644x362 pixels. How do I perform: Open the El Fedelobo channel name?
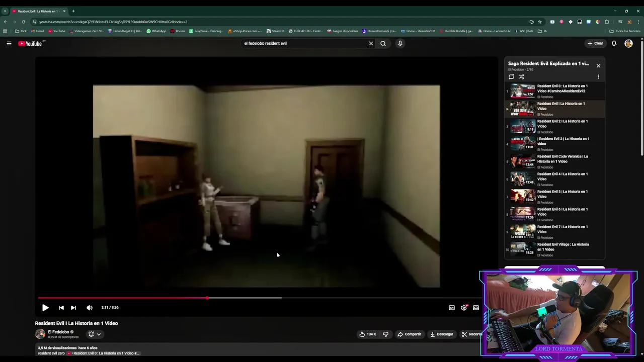[x=58, y=332]
